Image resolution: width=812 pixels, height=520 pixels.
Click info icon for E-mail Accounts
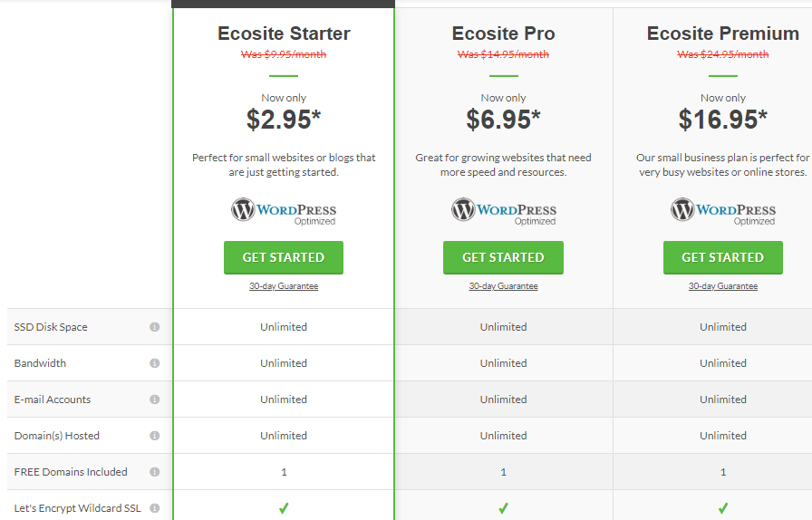point(154,400)
